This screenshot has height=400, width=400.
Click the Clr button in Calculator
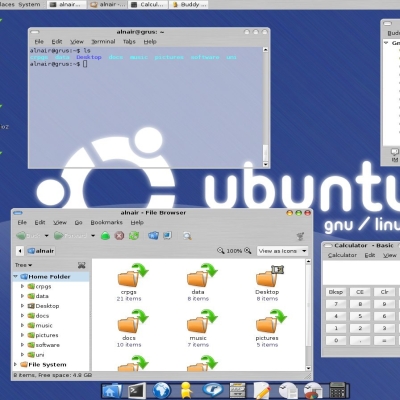tap(384, 292)
